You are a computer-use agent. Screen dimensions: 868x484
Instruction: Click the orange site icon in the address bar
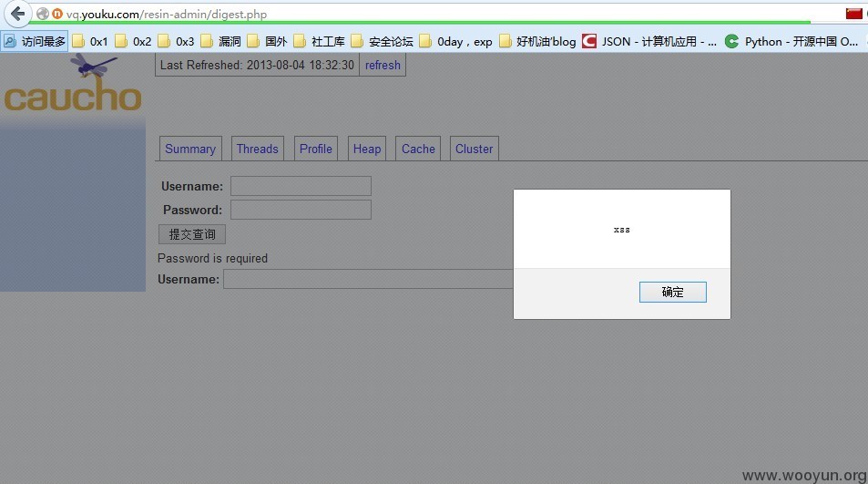(x=57, y=14)
